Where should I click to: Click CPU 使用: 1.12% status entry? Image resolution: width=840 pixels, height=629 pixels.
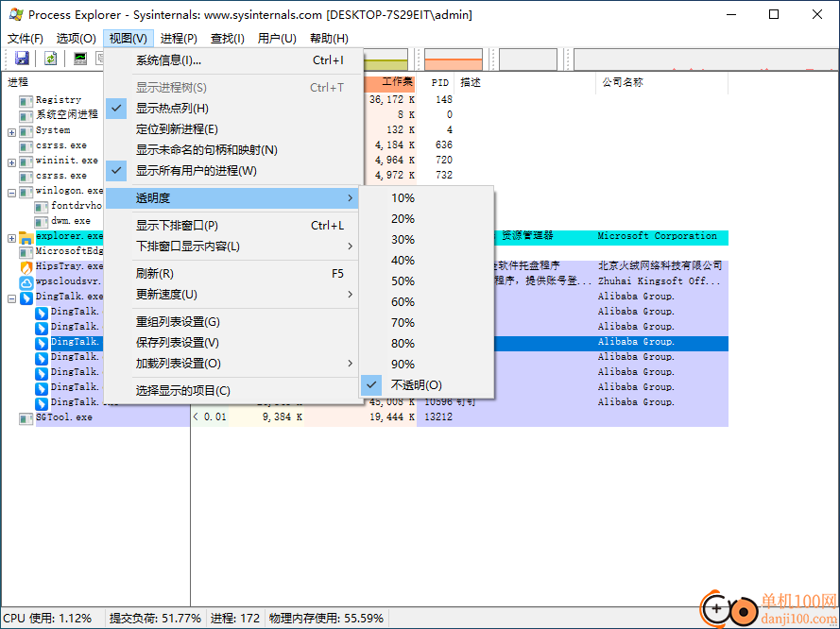(48, 619)
